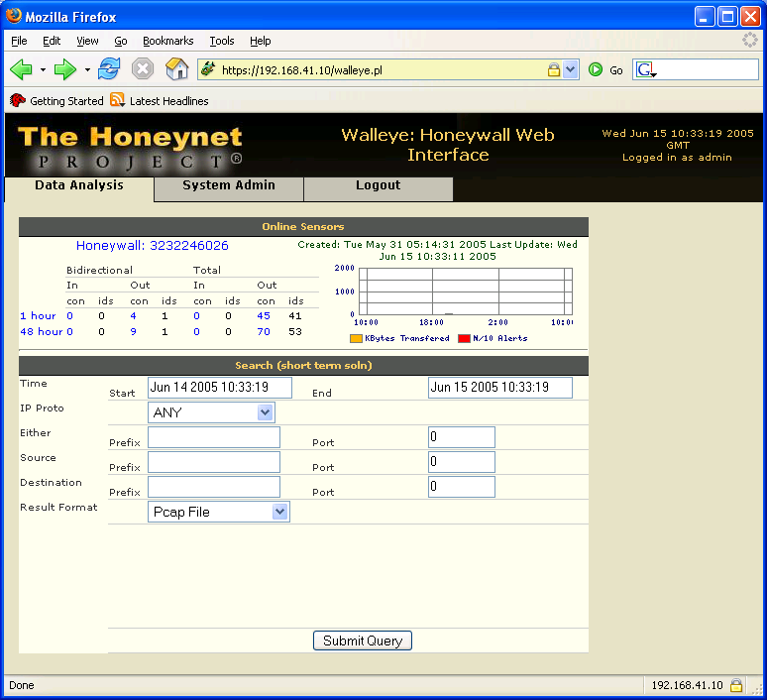Screen dimensions: 767x700
Task: Click the Getting Started bookmark label
Action: click(x=66, y=101)
